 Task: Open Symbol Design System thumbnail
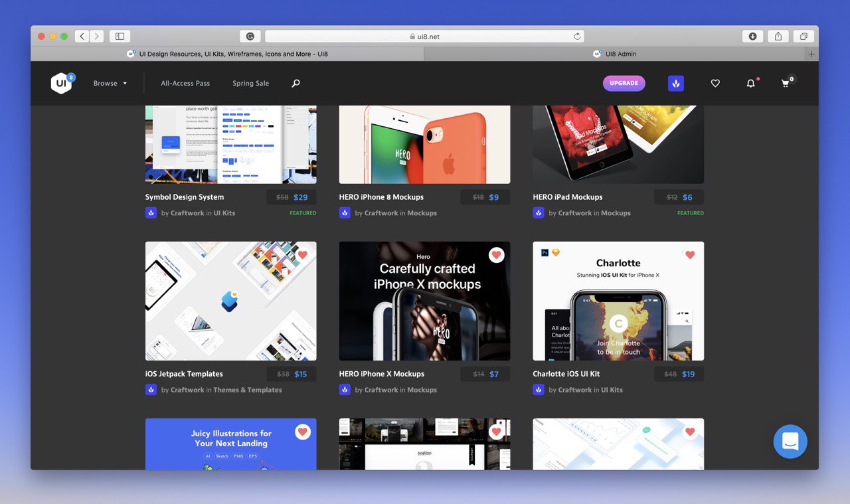(x=230, y=144)
